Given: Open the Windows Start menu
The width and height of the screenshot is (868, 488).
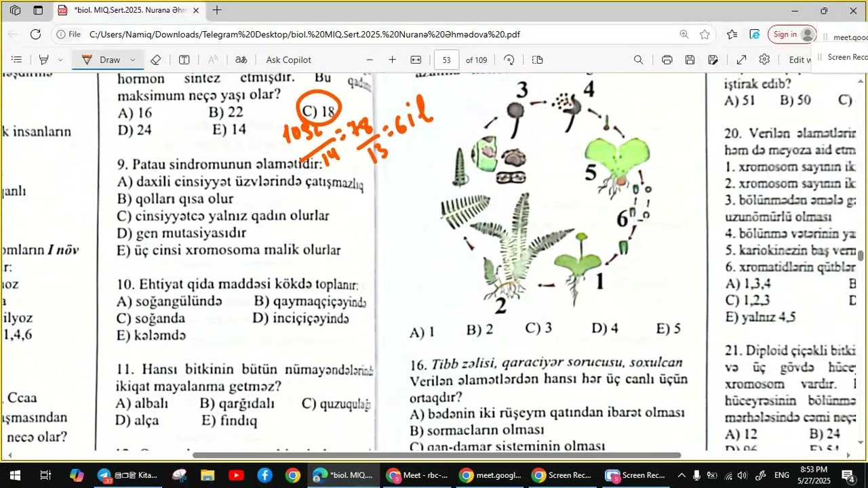Looking at the screenshot, I should pos(15,475).
